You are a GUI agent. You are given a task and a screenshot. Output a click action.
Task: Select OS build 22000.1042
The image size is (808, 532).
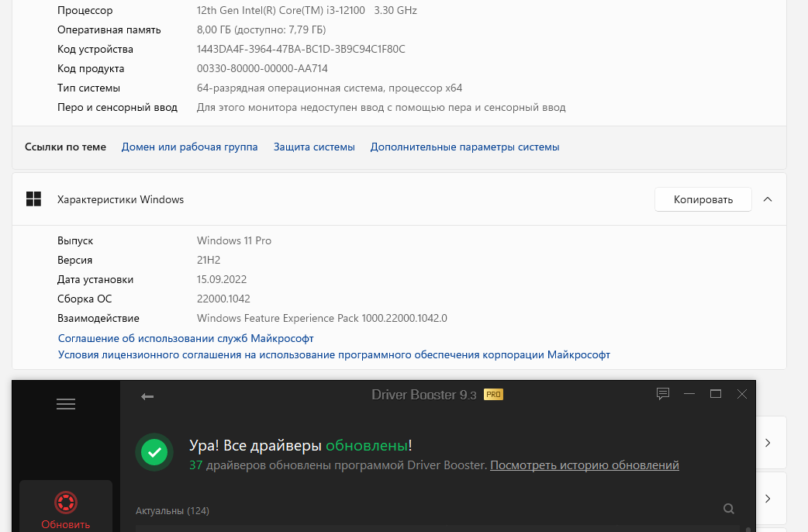coord(223,299)
